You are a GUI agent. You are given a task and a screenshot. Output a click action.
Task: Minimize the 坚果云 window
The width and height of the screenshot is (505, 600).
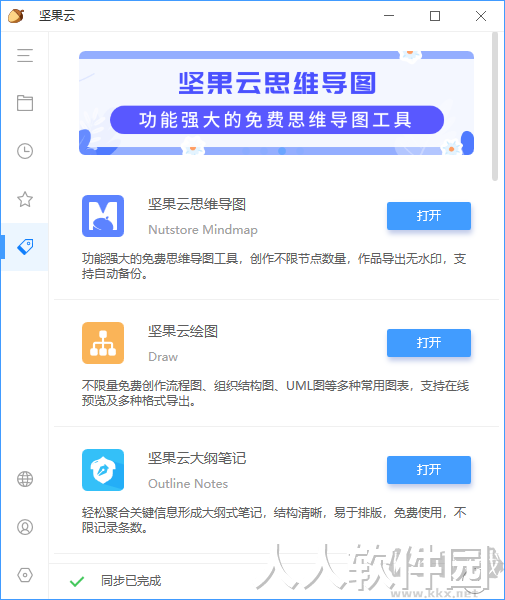pos(389,16)
